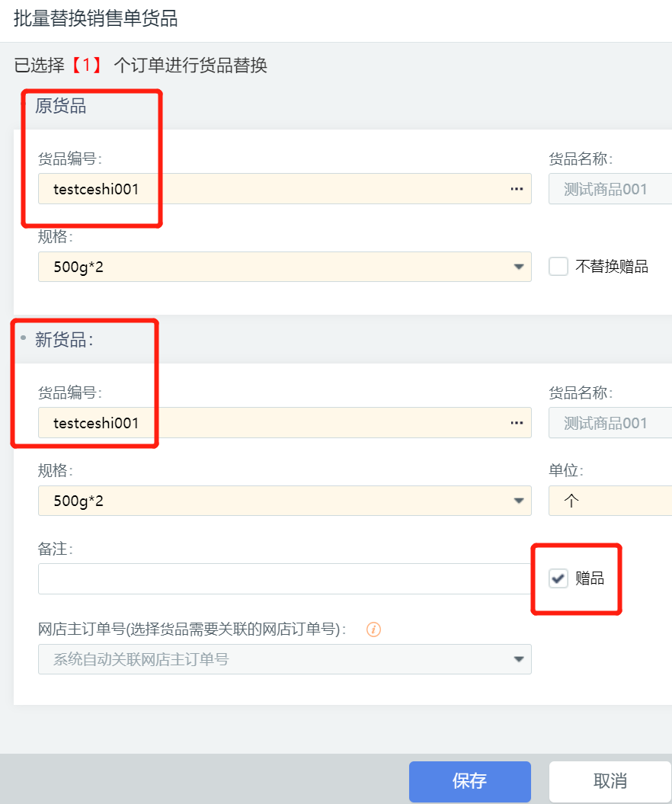Click the 保存 button
Image resolution: width=672 pixels, height=804 pixels.
pos(470,781)
